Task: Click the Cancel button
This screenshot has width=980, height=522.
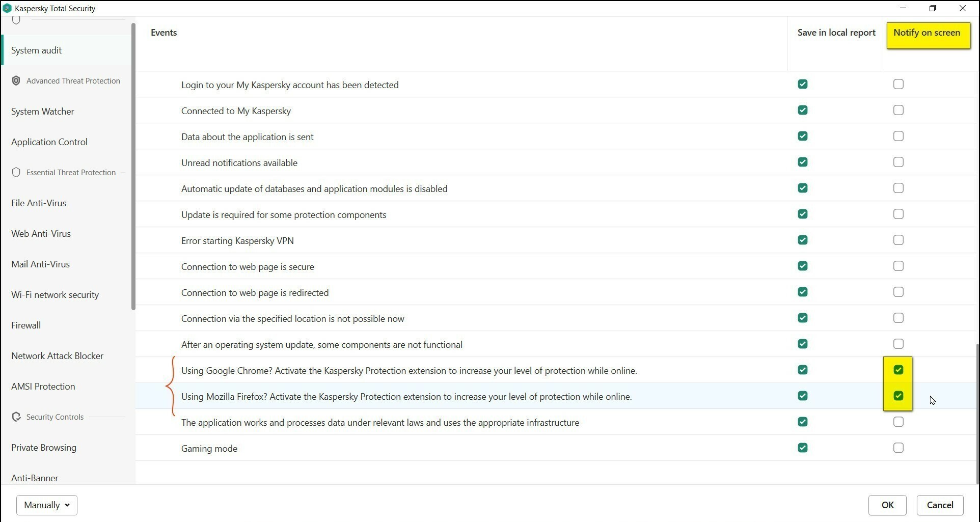Action: [940, 505]
